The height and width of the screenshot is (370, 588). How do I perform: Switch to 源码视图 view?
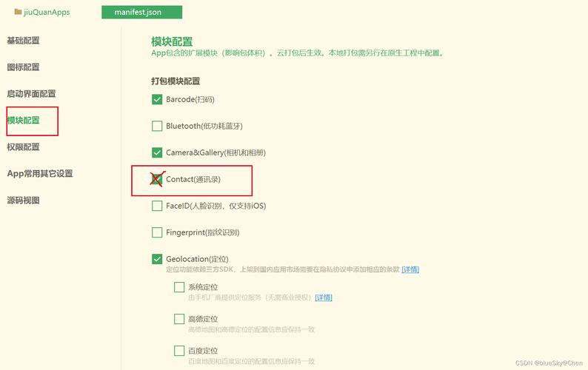[x=23, y=201]
